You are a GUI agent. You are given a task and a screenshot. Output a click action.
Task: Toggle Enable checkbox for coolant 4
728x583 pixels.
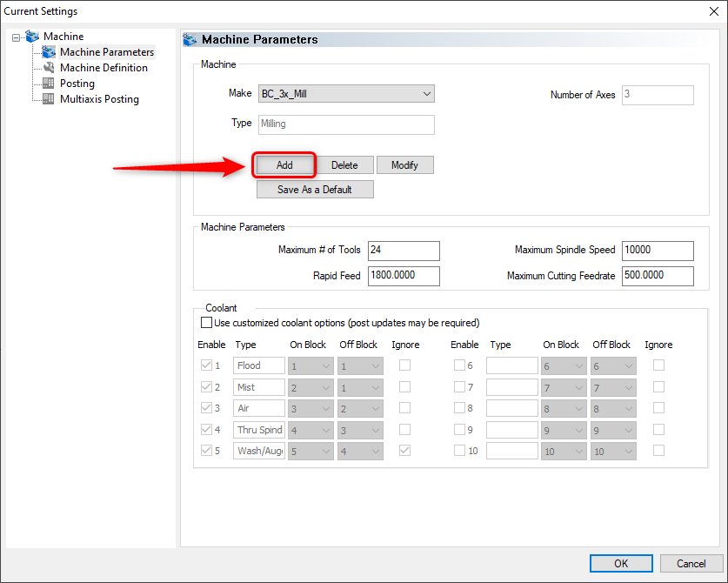pos(207,429)
